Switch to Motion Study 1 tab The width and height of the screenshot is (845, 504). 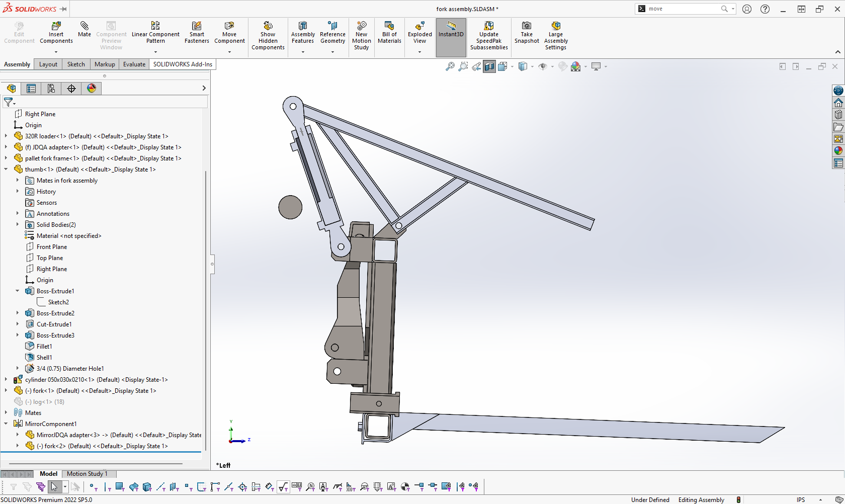pos(87,474)
